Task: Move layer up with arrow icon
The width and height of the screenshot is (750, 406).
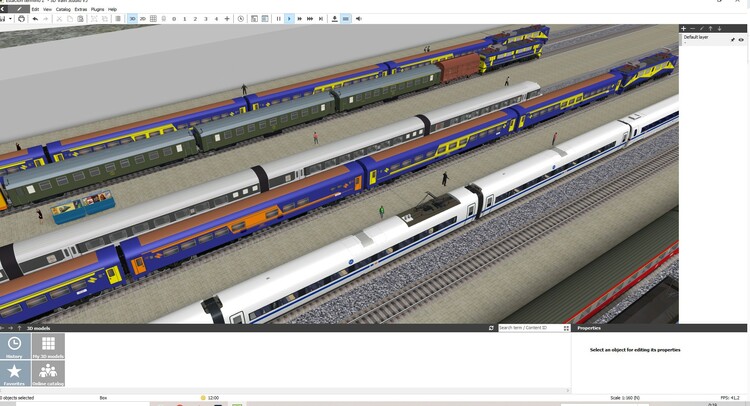Action: click(710, 29)
